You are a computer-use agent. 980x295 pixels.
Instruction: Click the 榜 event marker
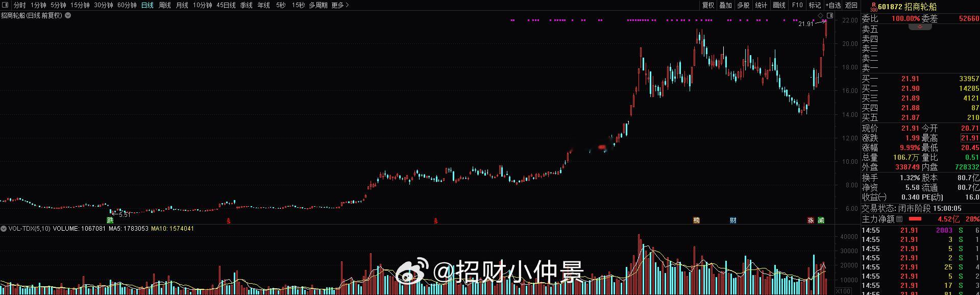coord(696,220)
